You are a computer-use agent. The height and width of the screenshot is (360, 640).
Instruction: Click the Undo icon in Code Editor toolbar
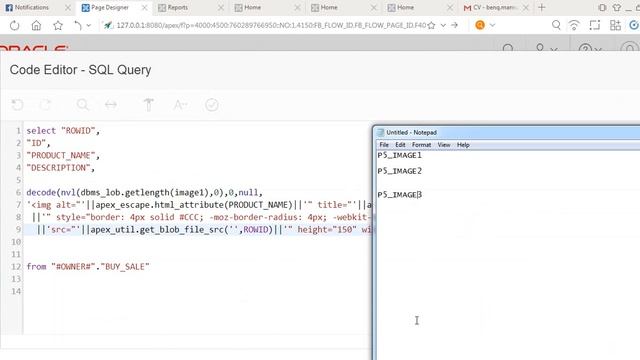click(18, 105)
